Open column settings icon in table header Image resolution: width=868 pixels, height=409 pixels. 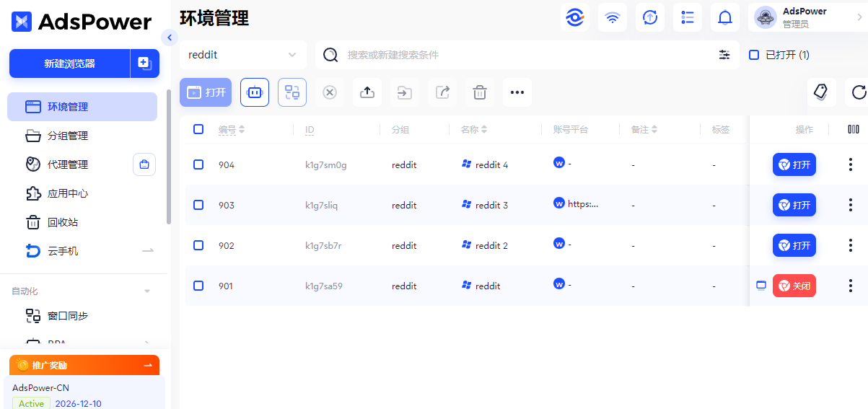(854, 129)
